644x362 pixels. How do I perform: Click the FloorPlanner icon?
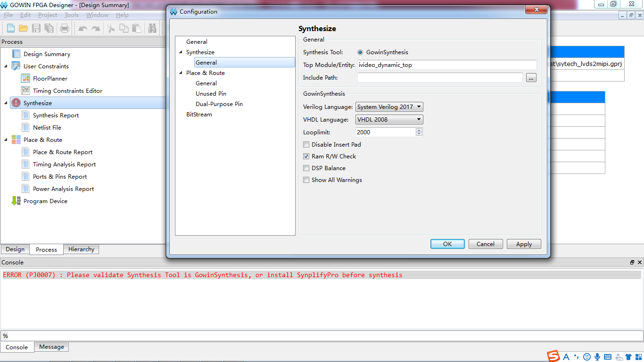(x=25, y=78)
